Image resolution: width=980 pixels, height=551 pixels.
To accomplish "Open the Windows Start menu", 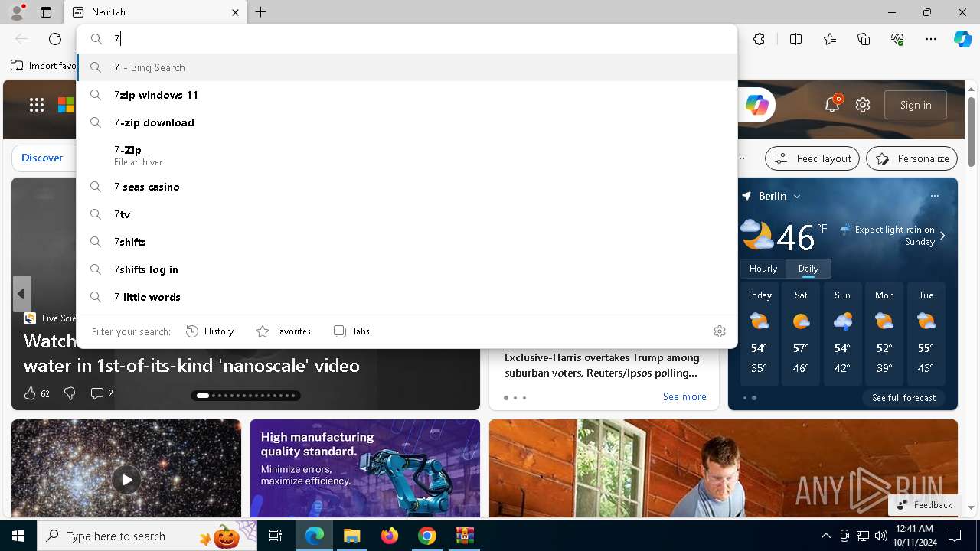I will tap(18, 536).
